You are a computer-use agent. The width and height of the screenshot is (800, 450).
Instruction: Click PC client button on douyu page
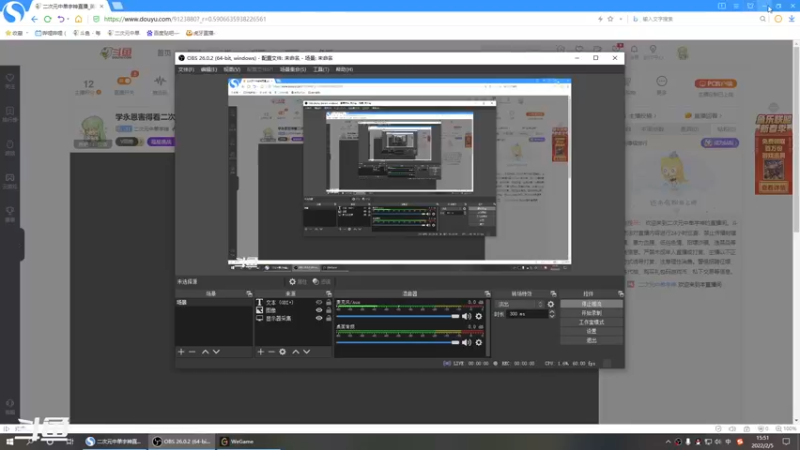(715, 83)
